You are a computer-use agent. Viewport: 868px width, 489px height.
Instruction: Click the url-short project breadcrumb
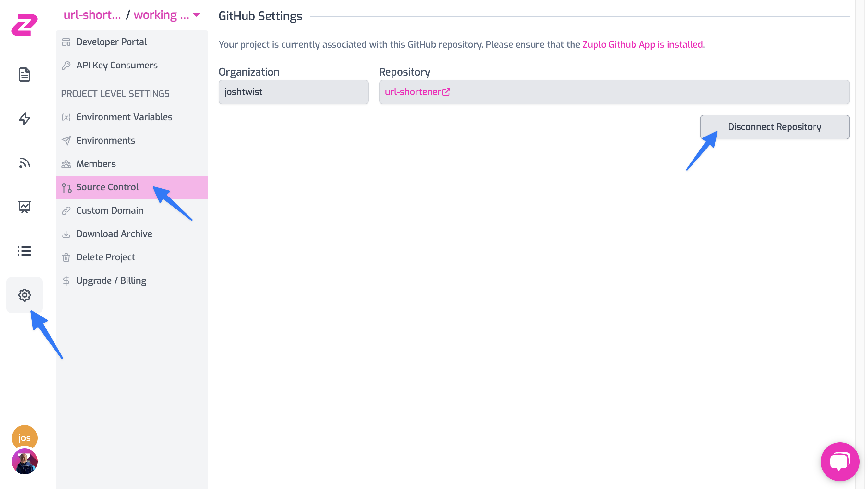coord(92,15)
